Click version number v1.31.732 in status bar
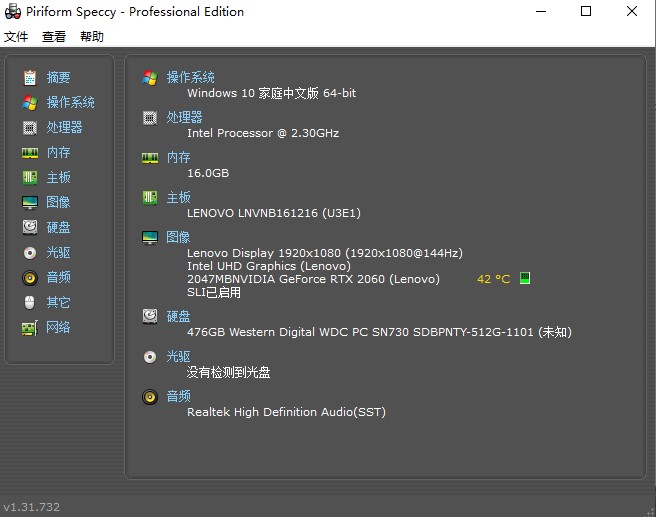The height and width of the screenshot is (517, 656). pos(32,507)
